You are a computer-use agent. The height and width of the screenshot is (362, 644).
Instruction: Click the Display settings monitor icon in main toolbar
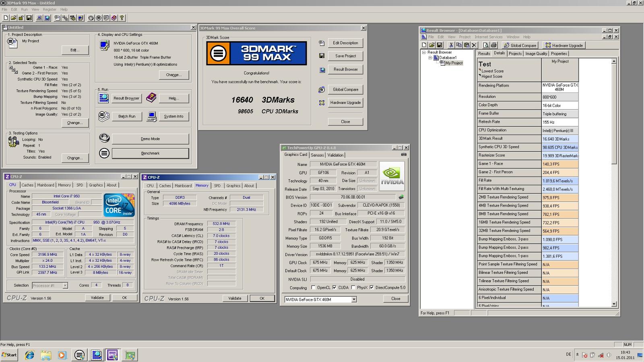pyautogui.click(x=80, y=18)
